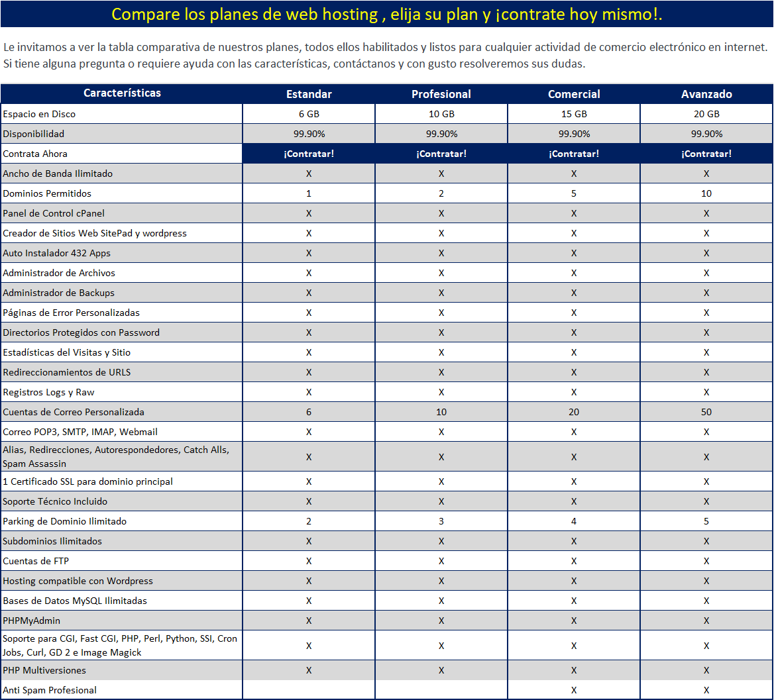Click the 'PHP Multiversiones' row label
This screenshot has height=700, width=774.
(x=44, y=670)
